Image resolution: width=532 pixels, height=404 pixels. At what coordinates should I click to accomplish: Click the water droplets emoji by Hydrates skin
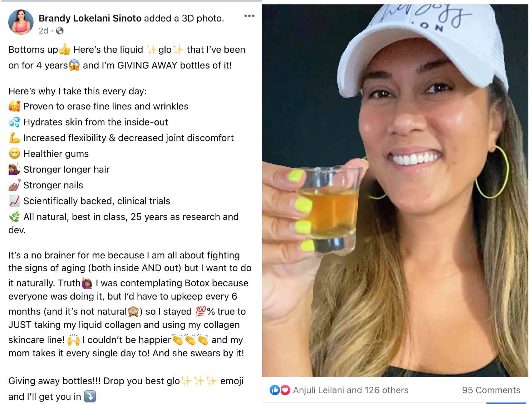click(15, 122)
